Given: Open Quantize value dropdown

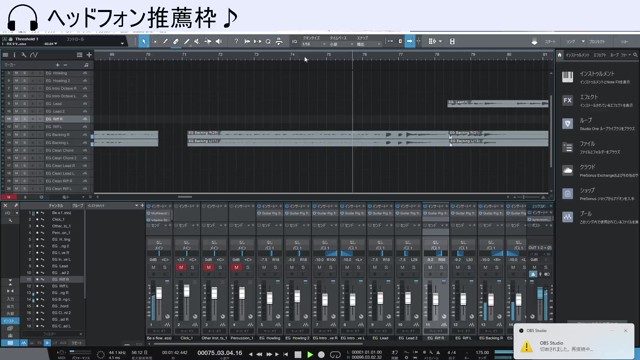Looking at the screenshot, I should pos(314,44).
